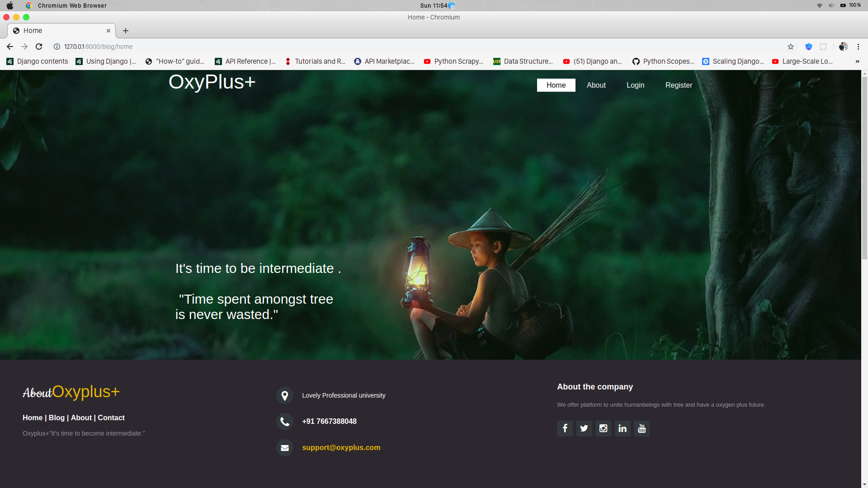Open the Chromium three-dot menu
This screenshot has width=868, height=488.
tap(858, 47)
